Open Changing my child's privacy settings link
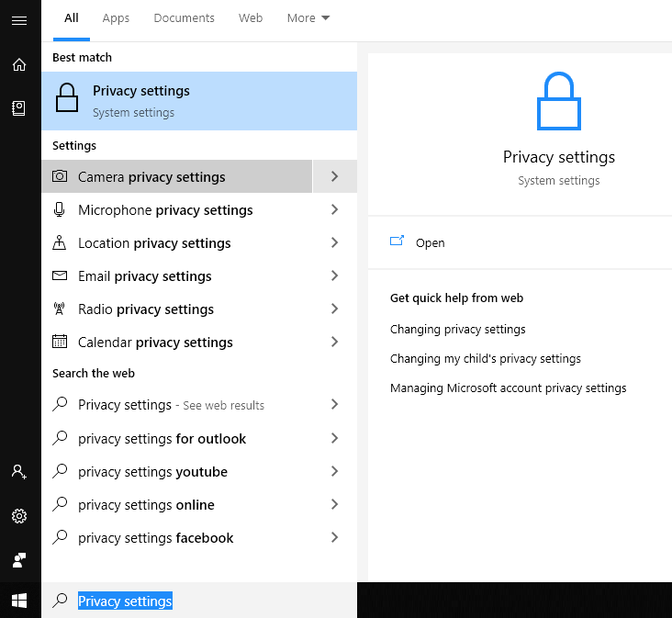 pyautogui.click(x=485, y=358)
